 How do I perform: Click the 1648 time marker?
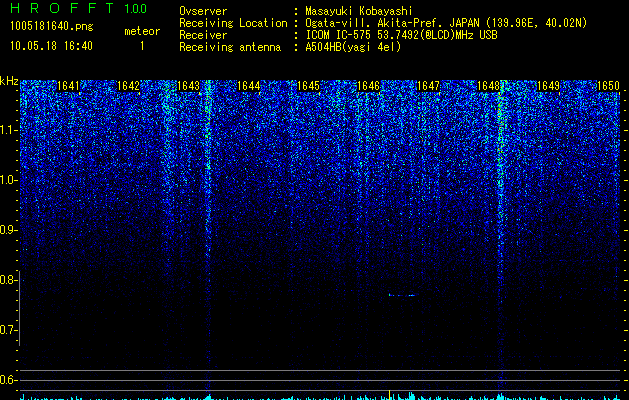click(488, 86)
